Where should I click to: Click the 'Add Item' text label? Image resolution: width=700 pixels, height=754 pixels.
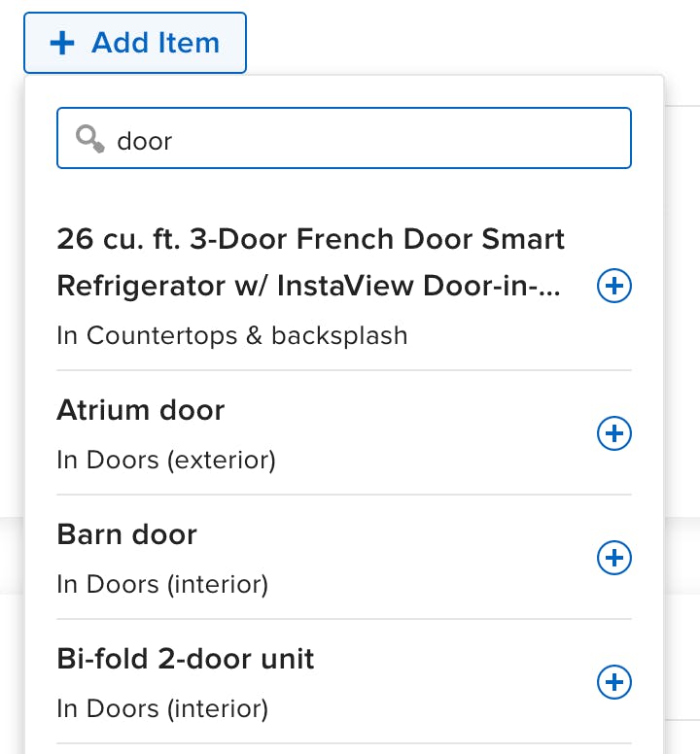coord(156,44)
